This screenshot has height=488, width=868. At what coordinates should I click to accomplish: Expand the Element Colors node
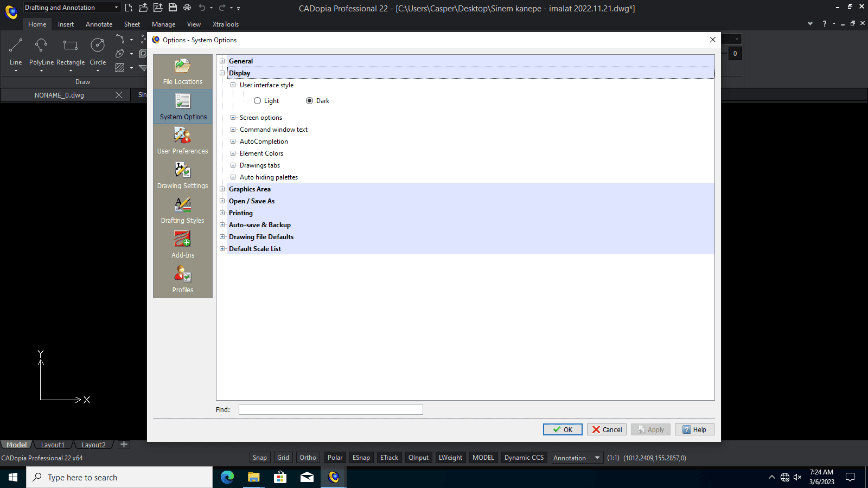[x=233, y=153]
